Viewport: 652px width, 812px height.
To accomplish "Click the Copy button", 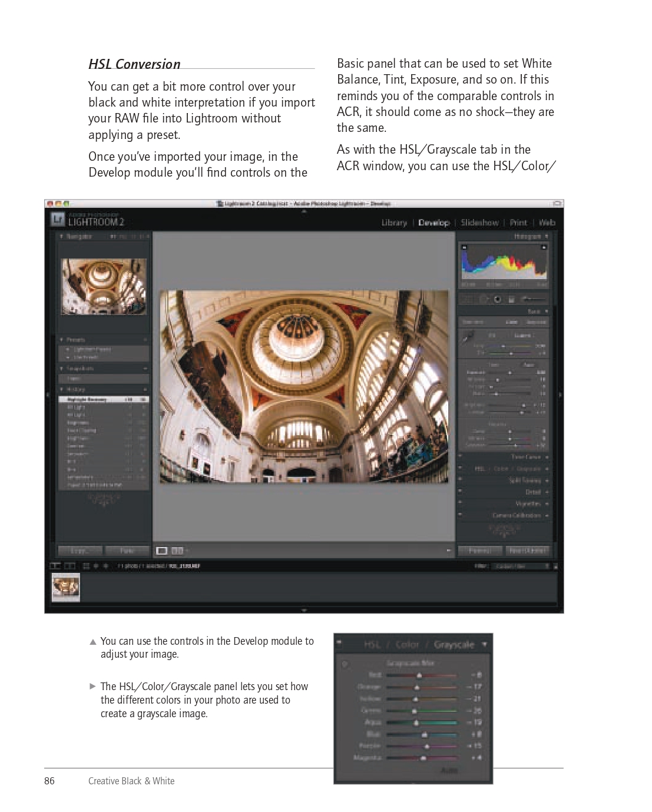I will point(80,551).
